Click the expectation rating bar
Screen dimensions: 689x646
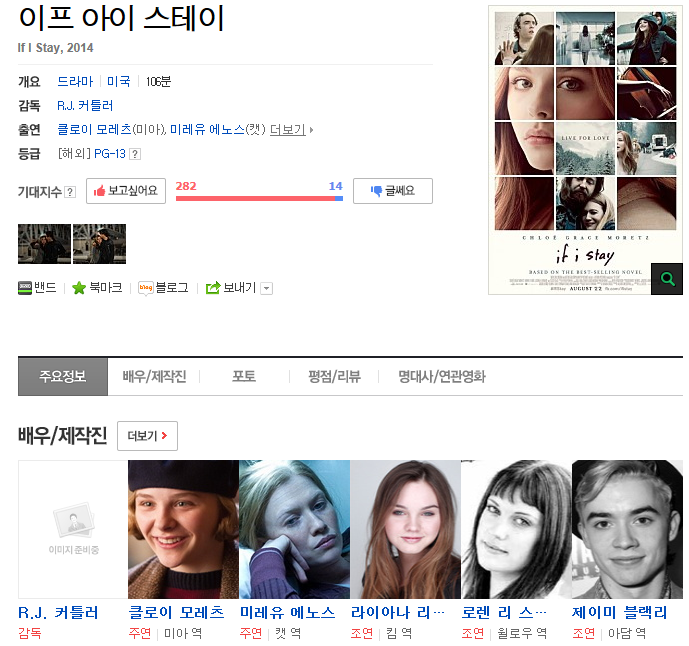(x=259, y=198)
